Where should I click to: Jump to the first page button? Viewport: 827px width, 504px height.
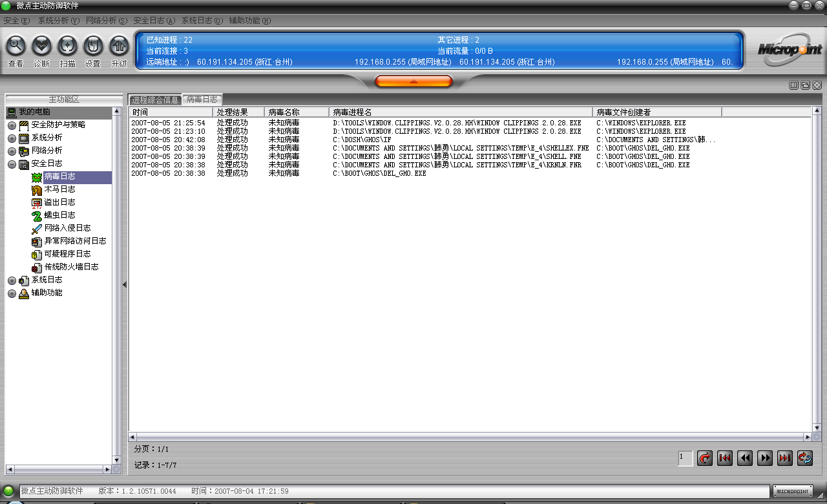tap(725, 458)
